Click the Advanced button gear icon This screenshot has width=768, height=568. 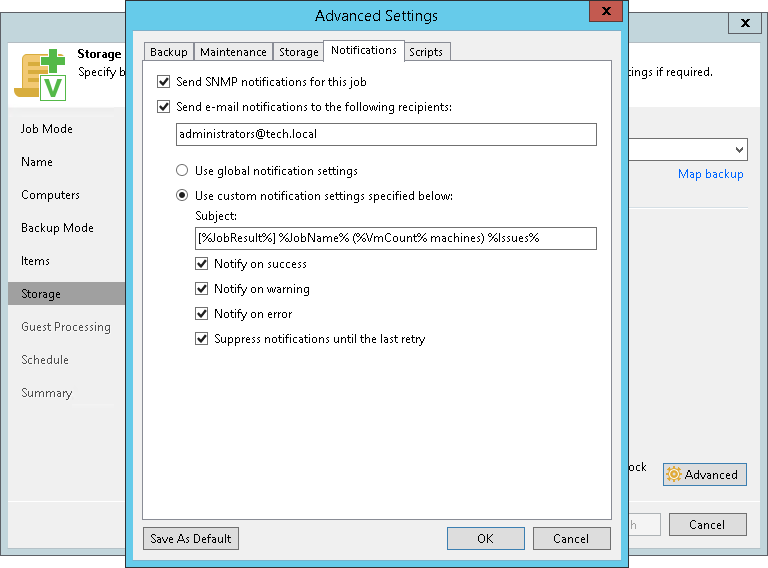(x=674, y=475)
